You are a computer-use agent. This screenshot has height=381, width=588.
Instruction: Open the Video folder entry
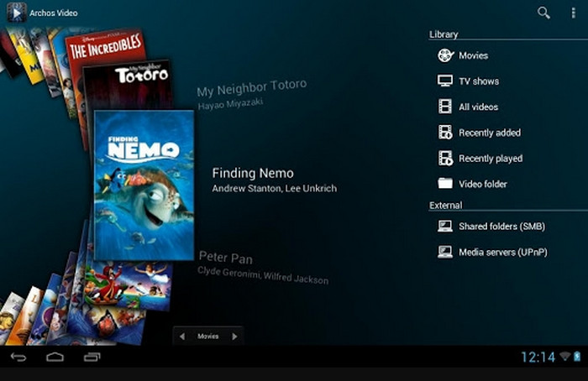(508, 184)
